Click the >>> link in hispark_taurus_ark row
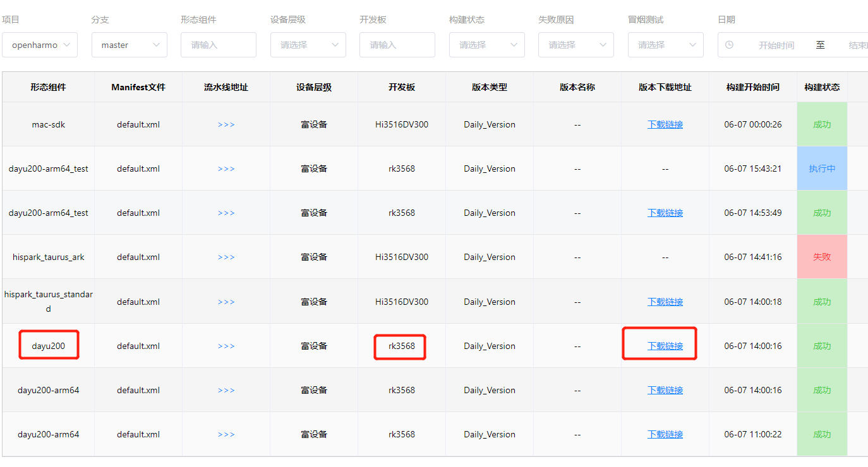Screen dimensions: 868x467 (226, 257)
